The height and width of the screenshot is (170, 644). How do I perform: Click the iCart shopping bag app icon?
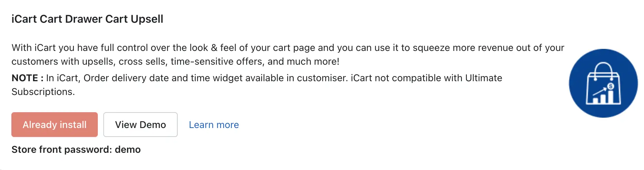coord(603,83)
